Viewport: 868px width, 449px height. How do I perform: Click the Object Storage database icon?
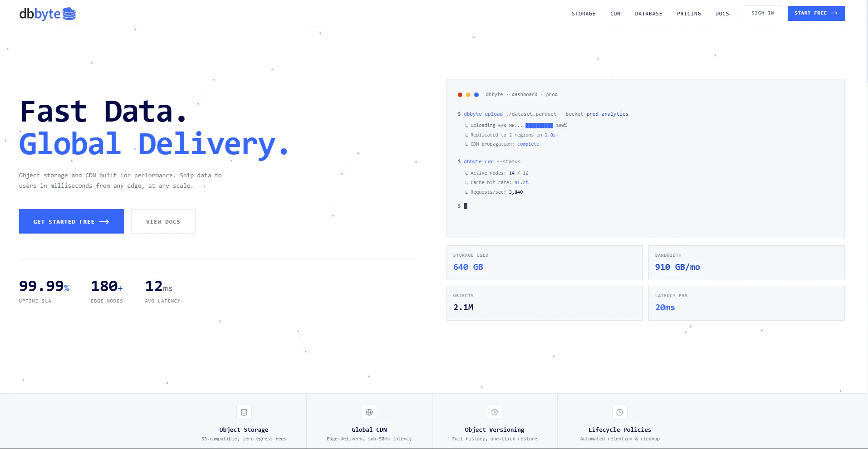coord(244,412)
